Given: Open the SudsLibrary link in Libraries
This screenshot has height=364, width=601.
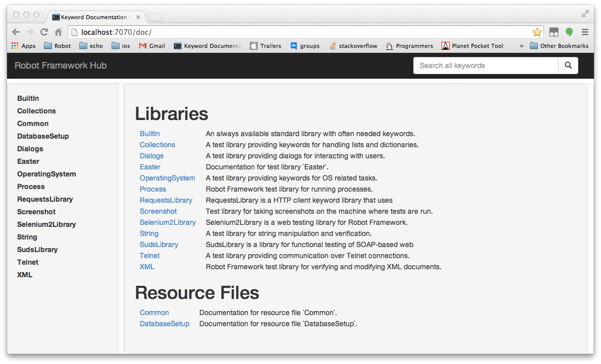Looking at the screenshot, I should click(158, 245).
